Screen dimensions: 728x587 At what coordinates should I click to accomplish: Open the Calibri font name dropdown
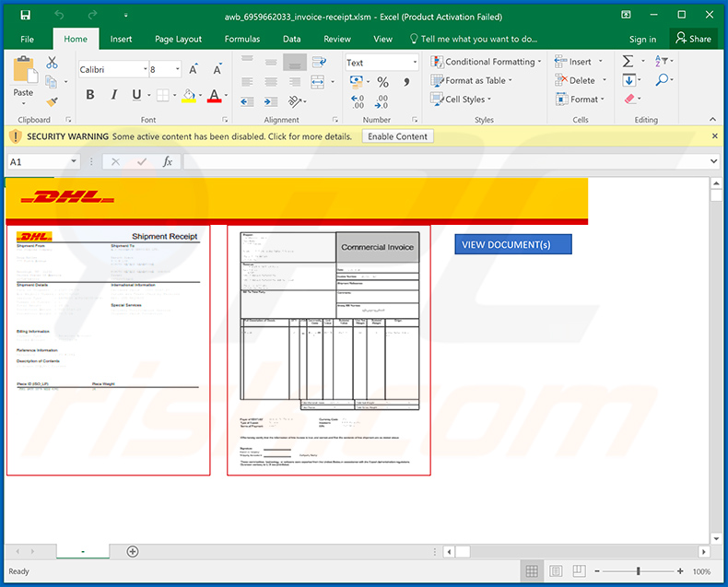(x=146, y=70)
